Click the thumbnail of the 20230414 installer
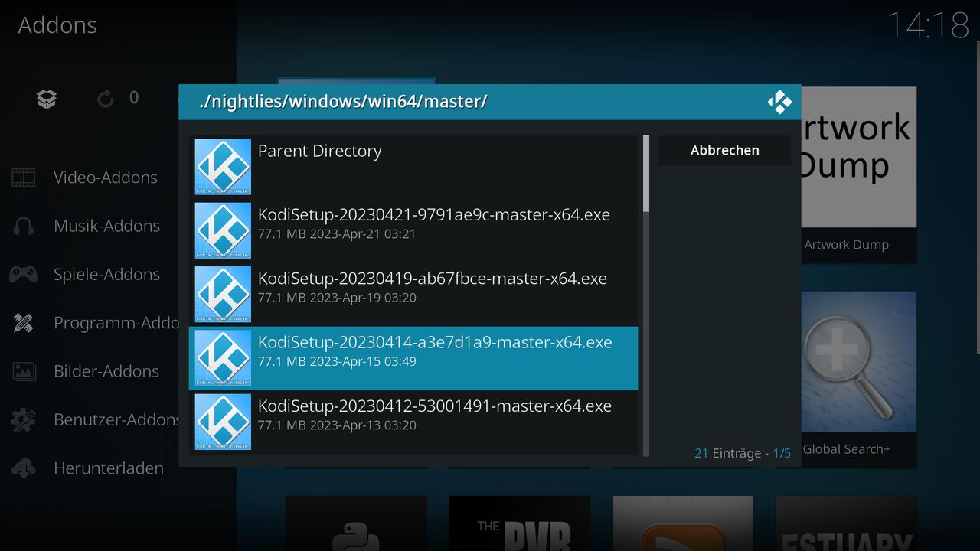The image size is (980, 551). [223, 358]
